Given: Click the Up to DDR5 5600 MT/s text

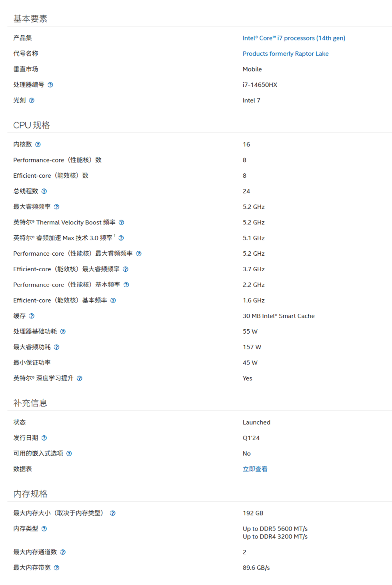Looking at the screenshot, I should 275,529.
